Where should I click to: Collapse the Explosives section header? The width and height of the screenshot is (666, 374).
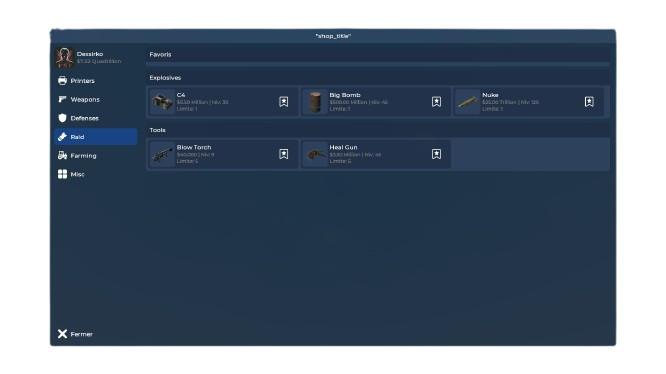tap(378, 78)
